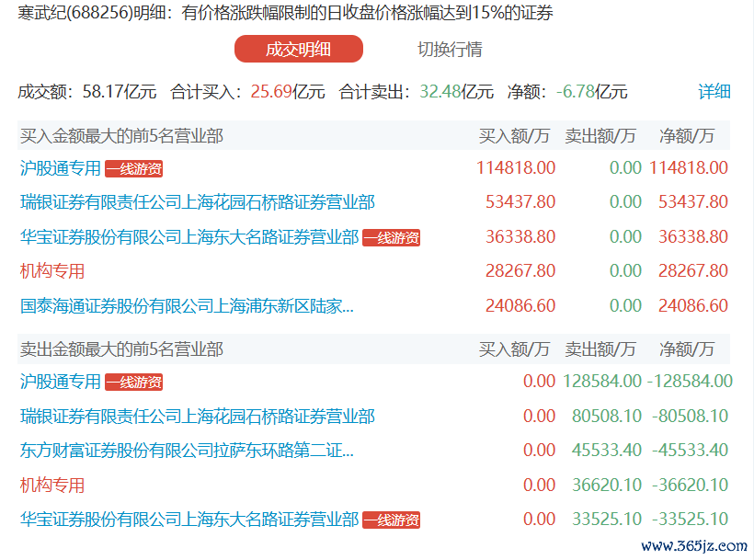Screen dimensions: 754x560
Task: Open 华宝证券上海东大名路 in the buyers list
Action: click(x=189, y=237)
